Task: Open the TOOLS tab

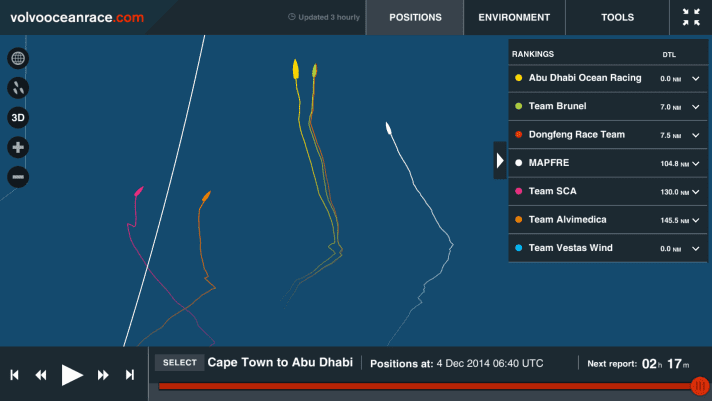Action: tap(618, 17)
